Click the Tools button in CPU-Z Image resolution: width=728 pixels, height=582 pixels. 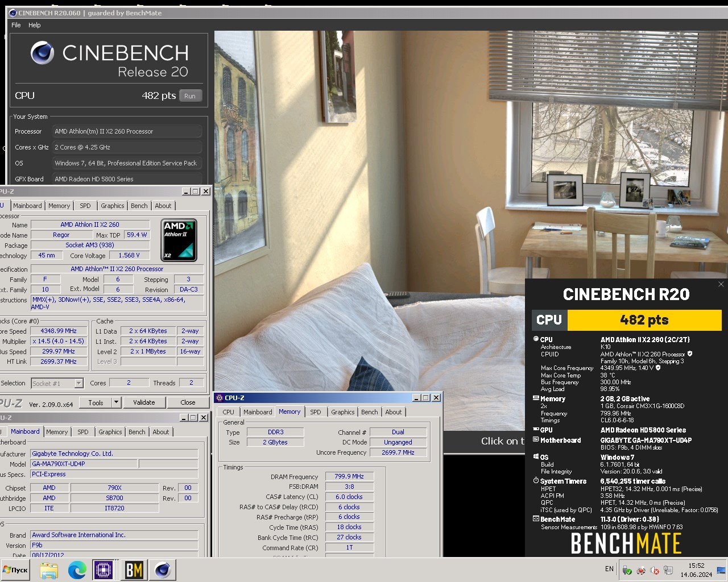click(x=96, y=402)
